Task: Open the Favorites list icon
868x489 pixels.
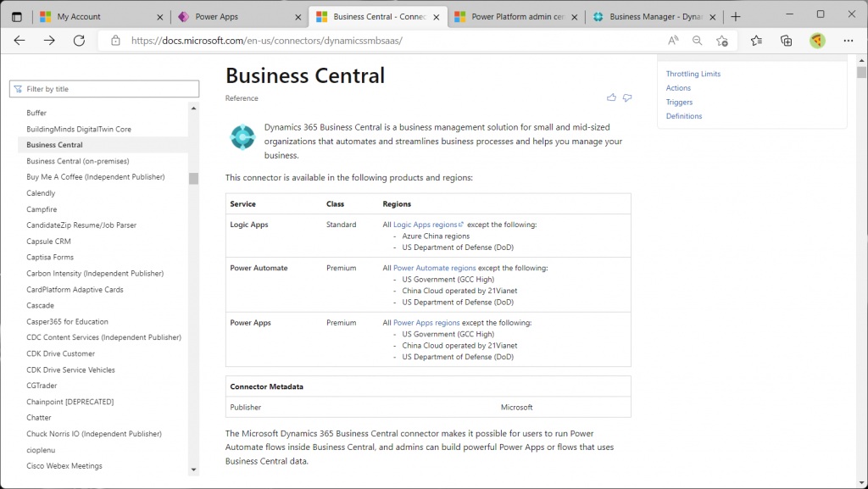Action: point(756,41)
